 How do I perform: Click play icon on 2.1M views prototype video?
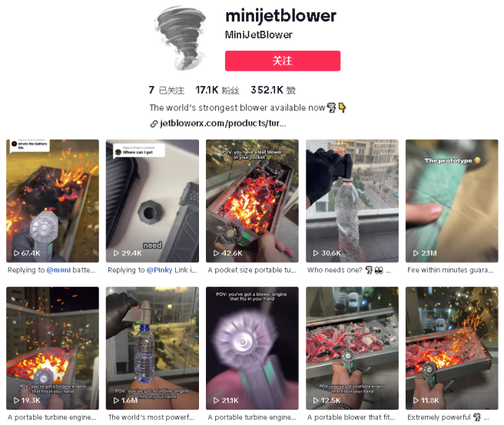click(x=416, y=254)
